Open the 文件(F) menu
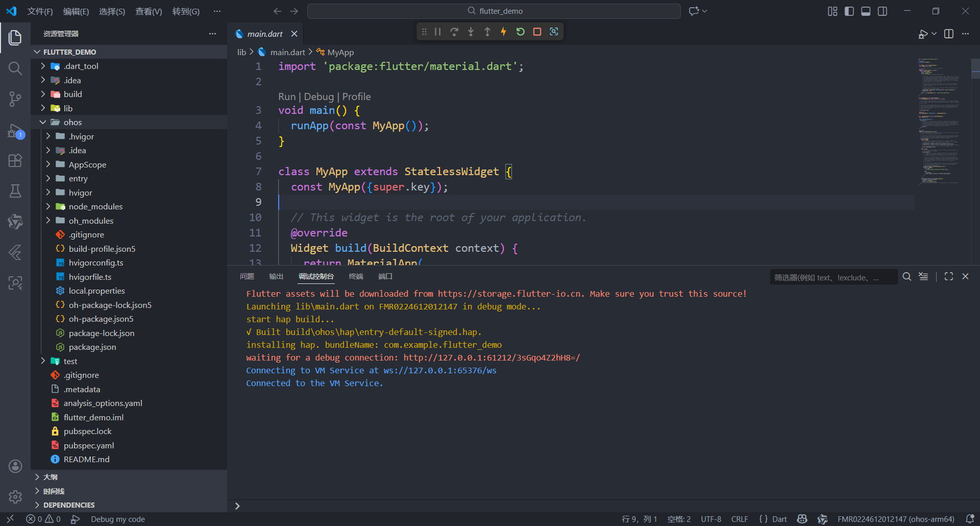This screenshot has width=980, height=526. tap(40, 11)
